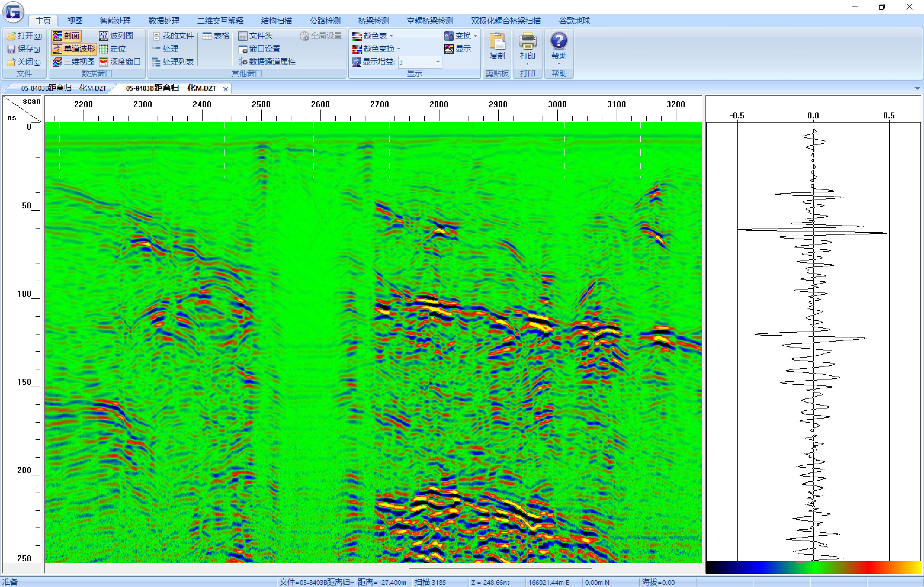Click the 文件=05-8403B距离归一 status entry
Image resolution: width=924 pixels, height=587 pixels.
point(317,582)
